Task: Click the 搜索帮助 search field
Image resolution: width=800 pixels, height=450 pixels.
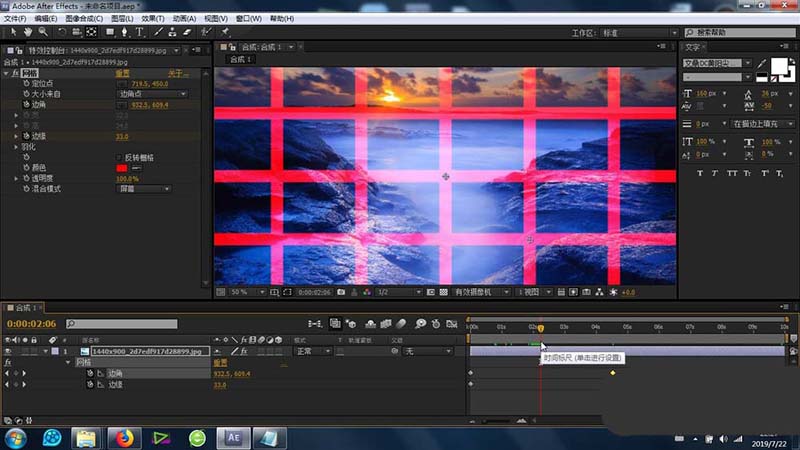Action: [740, 33]
